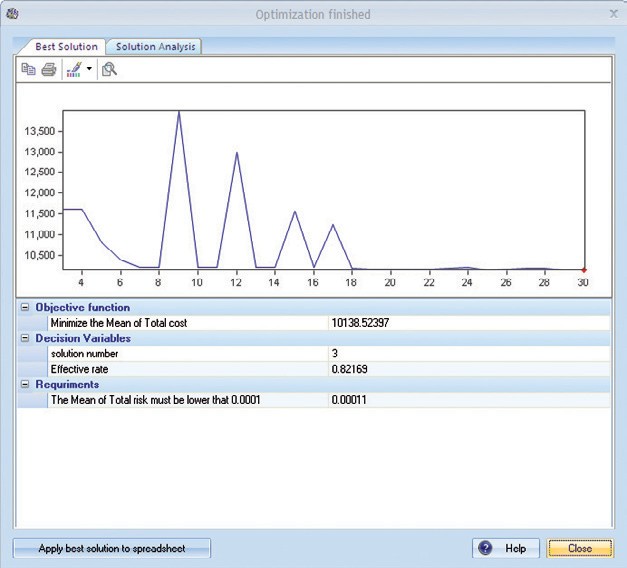Click the chart peak at iteration 12
The width and height of the screenshot is (627, 568).
pyautogui.click(x=237, y=153)
